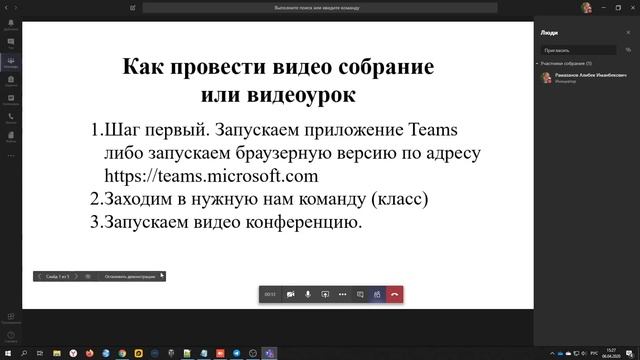Image resolution: width=640 pixels, height=360 pixels.
Task: Open more actions in meeting toolbar
Action: tap(342, 294)
